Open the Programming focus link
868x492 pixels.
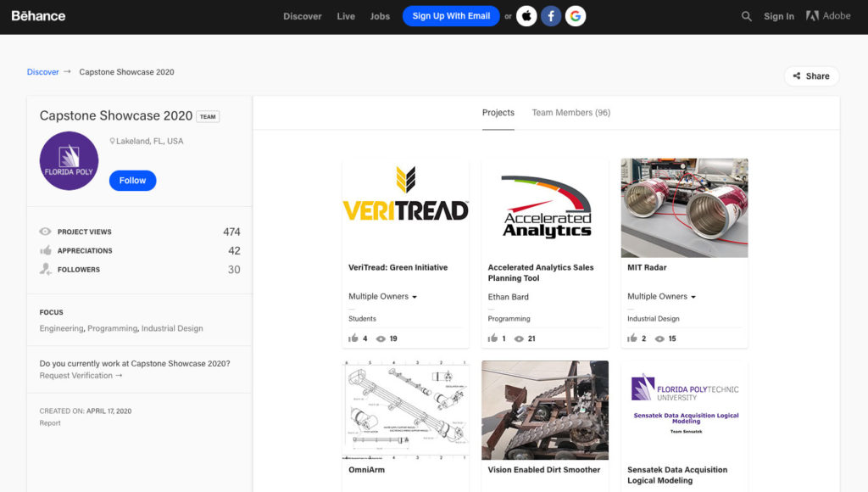pos(113,328)
